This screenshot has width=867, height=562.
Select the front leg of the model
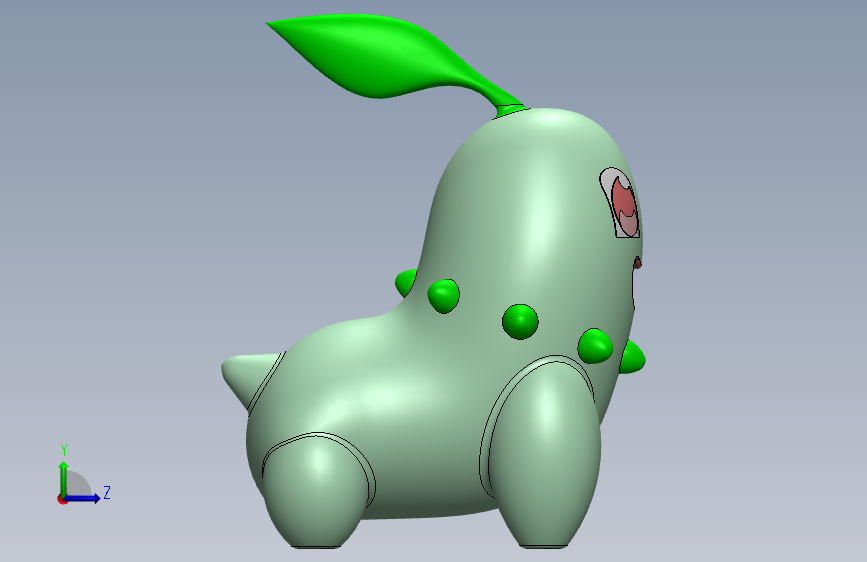(x=545, y=456)
